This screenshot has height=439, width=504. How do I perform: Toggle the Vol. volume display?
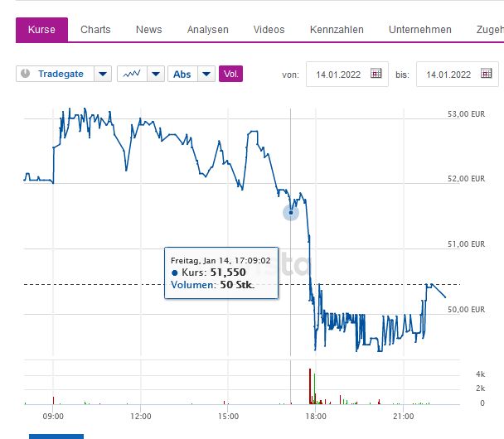(x=230, y=74)
